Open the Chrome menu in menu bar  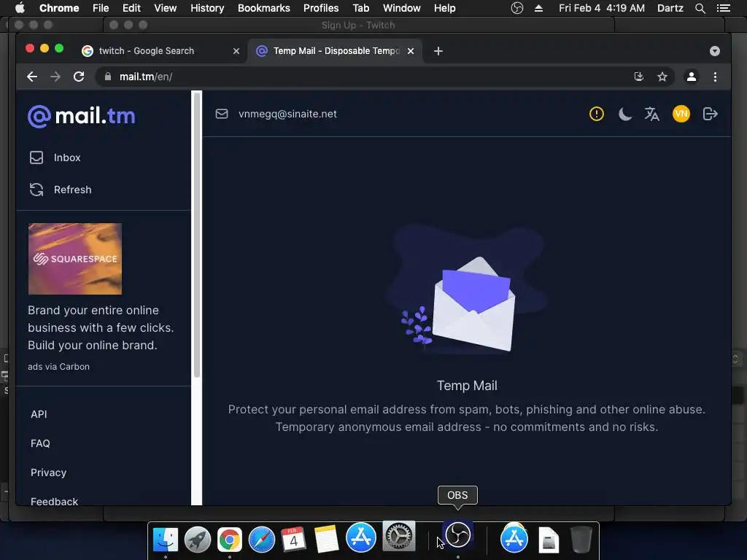coord(59,8)
